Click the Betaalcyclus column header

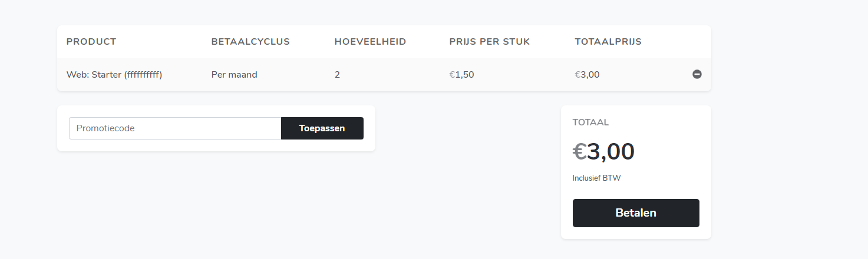pyautogui.click(x=250, y=42)
